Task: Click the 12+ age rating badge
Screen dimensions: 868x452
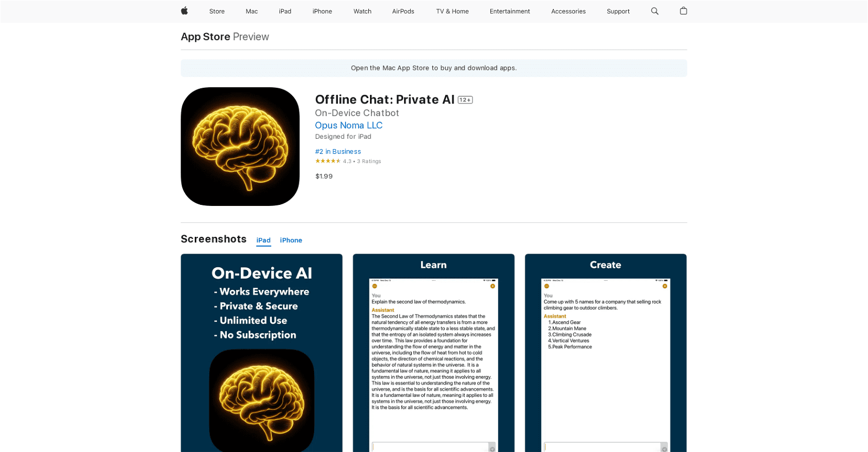Action: 465,100
